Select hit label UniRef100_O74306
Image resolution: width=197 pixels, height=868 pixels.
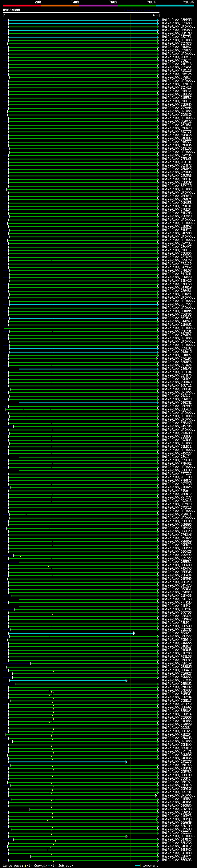[x=177, y=535]
